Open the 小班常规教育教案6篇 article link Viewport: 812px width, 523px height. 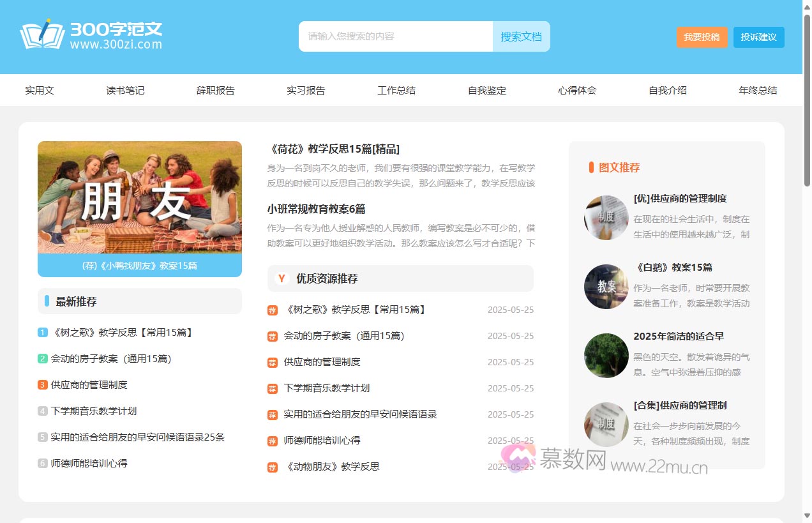pos(316,209)
